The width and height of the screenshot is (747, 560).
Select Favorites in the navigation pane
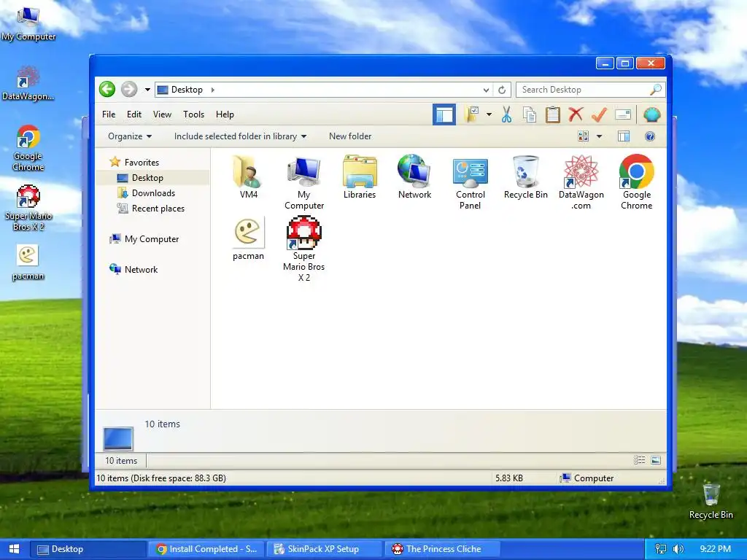[x=142, y=163]
